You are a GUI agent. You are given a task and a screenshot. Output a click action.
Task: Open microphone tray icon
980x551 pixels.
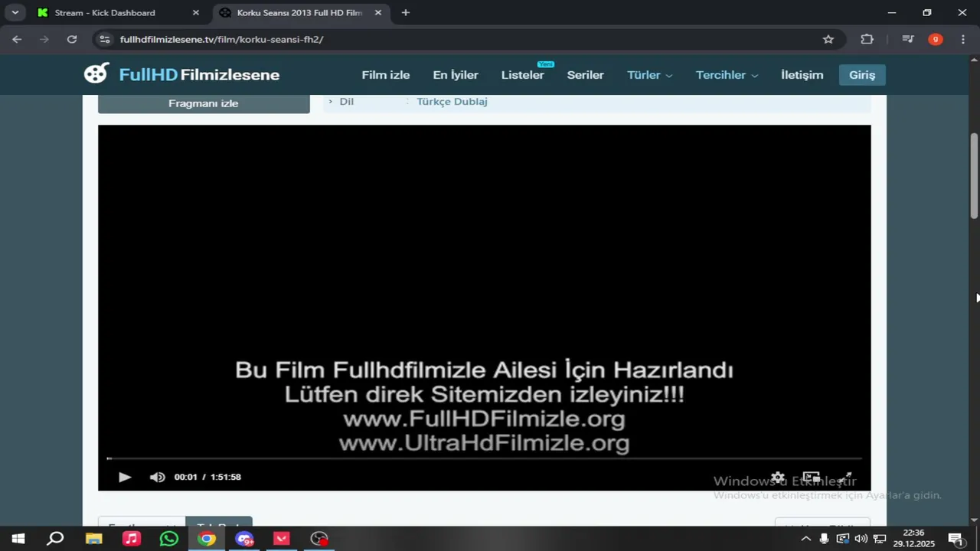click(824, 539)
